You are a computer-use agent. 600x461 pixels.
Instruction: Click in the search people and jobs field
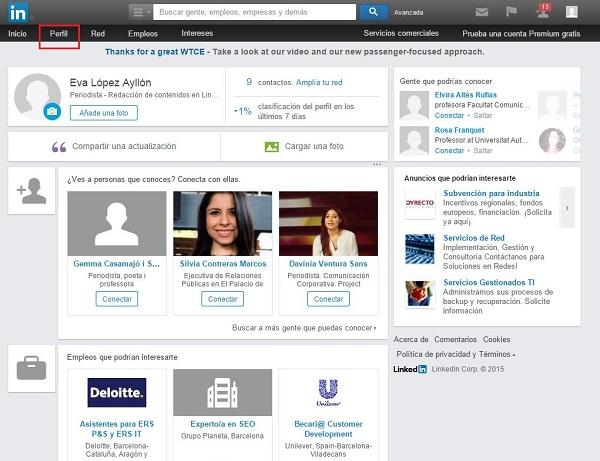[255, 12]
